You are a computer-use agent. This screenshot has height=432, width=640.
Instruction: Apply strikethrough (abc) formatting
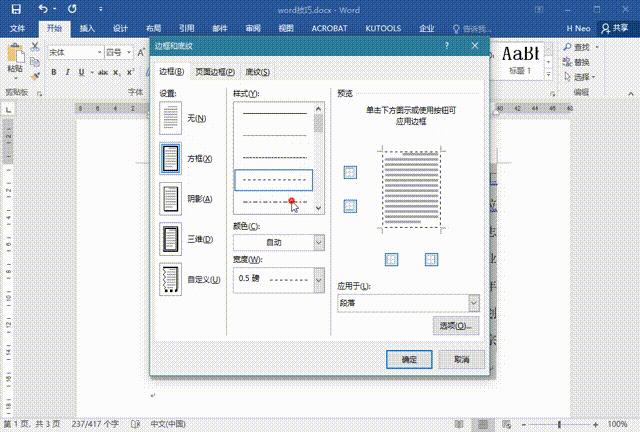click(103, 72)
